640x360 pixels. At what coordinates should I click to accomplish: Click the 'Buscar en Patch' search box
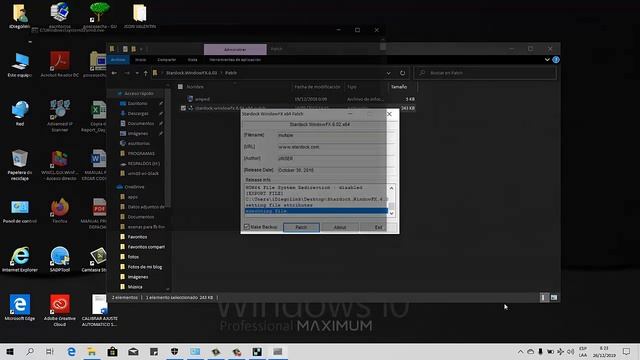[x=486, y=73]
